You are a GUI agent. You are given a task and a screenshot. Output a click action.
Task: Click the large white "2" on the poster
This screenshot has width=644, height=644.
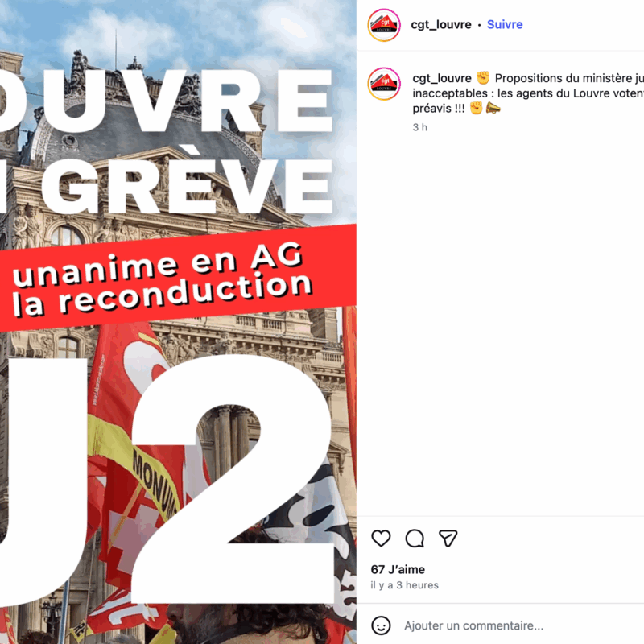pyautogui.click(x=233, y=478)
